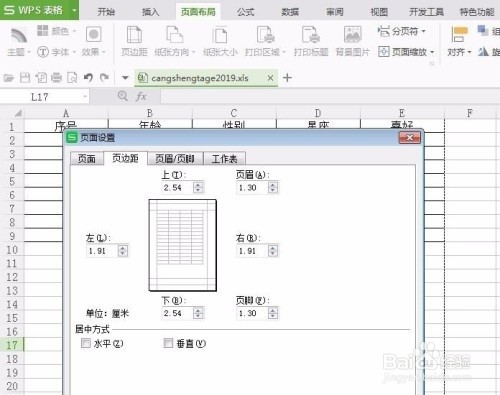Switch to the 数据 ribbon tab
Screen dimensions: 500x395
(290, 12)
